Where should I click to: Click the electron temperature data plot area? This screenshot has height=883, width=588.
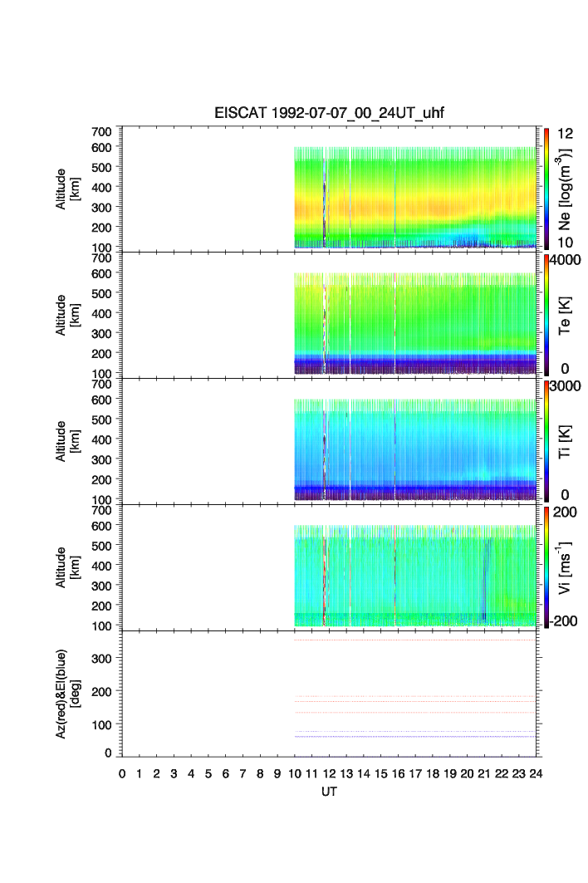point(415,323)
